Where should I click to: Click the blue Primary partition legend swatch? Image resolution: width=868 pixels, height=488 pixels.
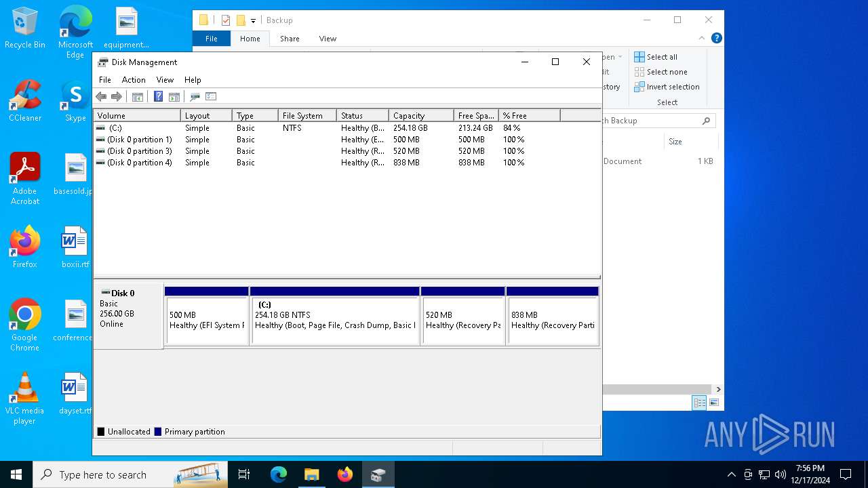(x=158, y=431)
